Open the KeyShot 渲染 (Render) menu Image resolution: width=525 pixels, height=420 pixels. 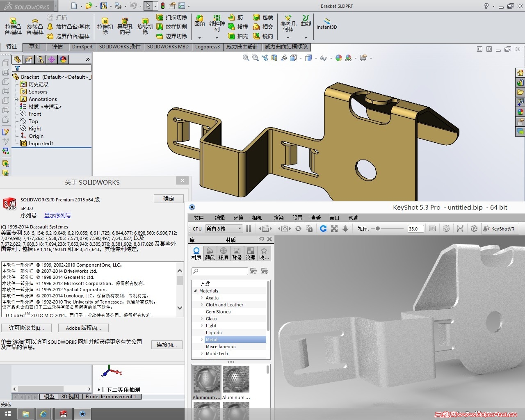[278, 218]
